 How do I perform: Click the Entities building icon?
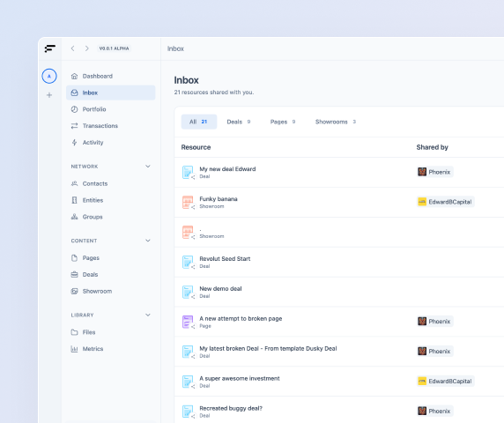[74, 200]
